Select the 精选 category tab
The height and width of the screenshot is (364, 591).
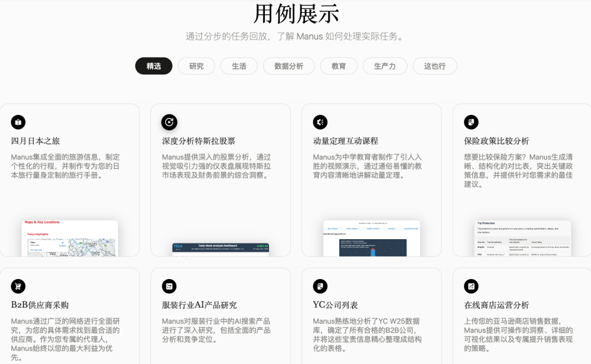154,66
